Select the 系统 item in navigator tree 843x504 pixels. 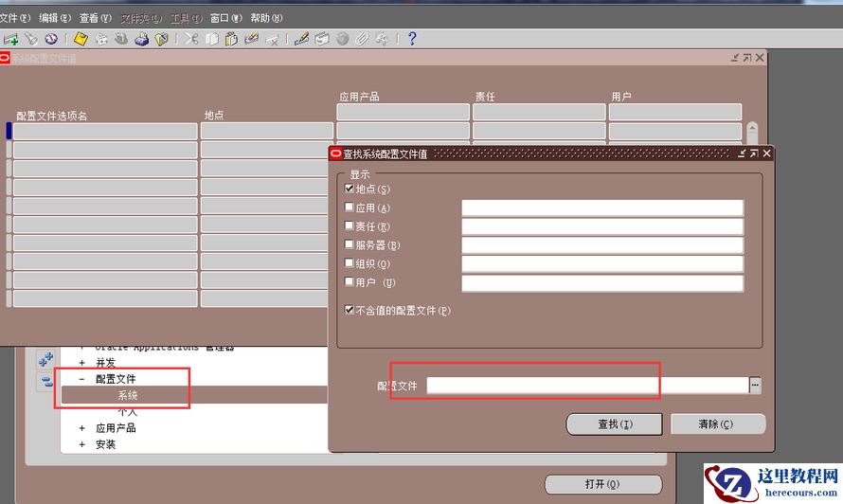[x=128, y=395]
